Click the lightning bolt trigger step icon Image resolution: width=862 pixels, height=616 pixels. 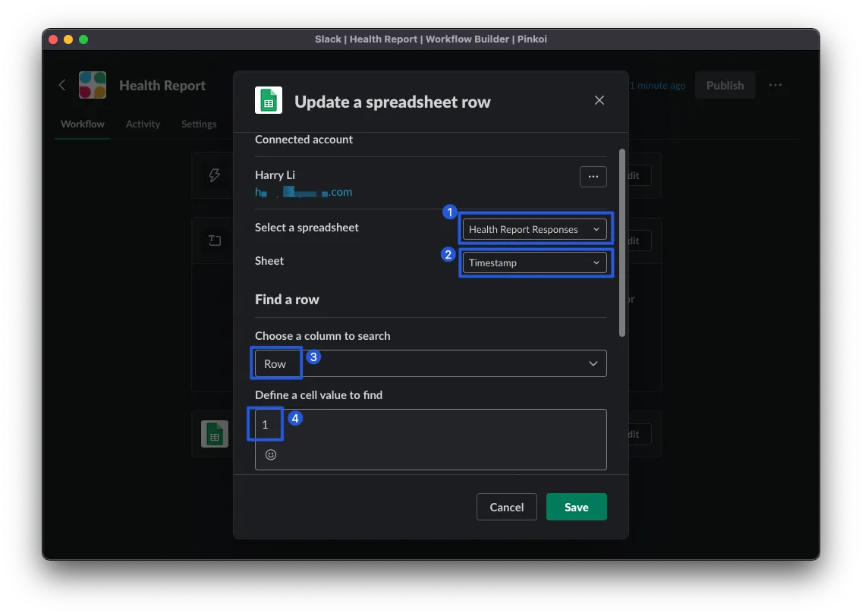click(x=215, y=175)
